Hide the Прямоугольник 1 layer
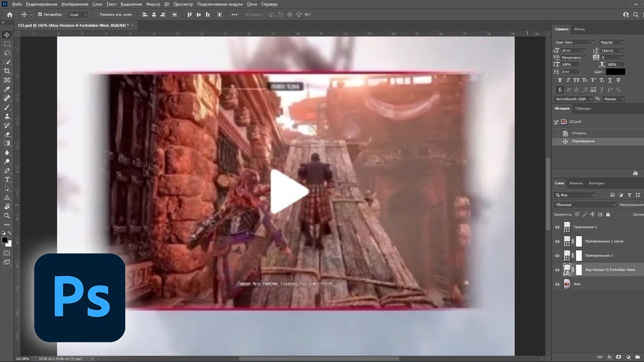The width and height of the screenshot is (644, 362). [x=557, y=255]
